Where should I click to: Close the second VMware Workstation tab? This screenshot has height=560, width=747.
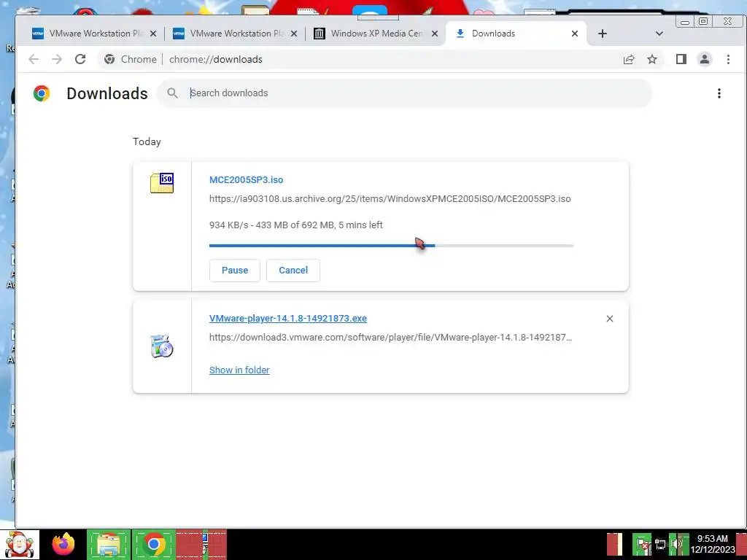pos(294,34)
